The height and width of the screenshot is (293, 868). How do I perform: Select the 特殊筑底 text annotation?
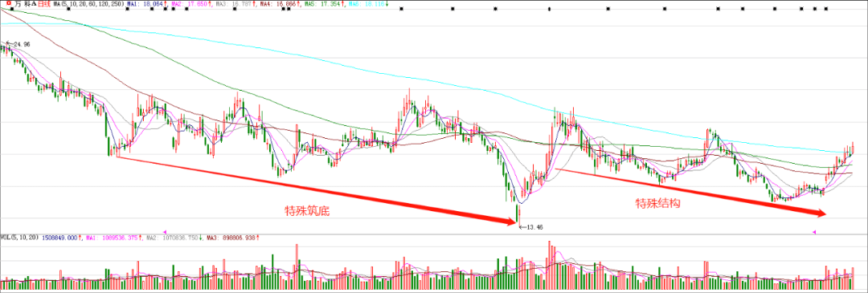pyautogui.click(x=303, y=210)
